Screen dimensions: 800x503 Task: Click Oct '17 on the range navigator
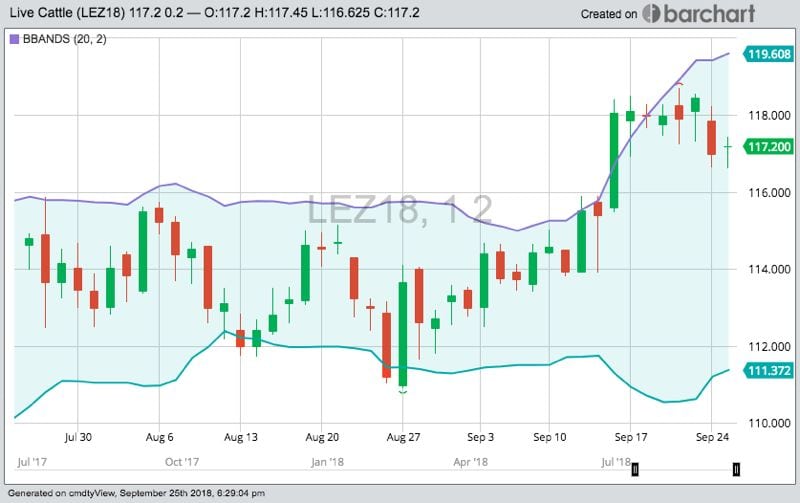point(182,462)
